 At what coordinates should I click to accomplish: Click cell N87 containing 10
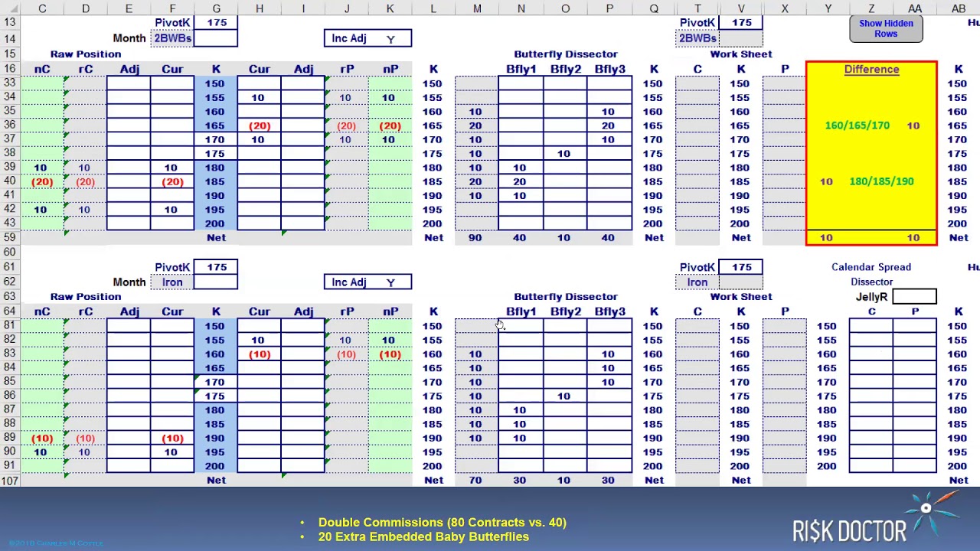520,410
